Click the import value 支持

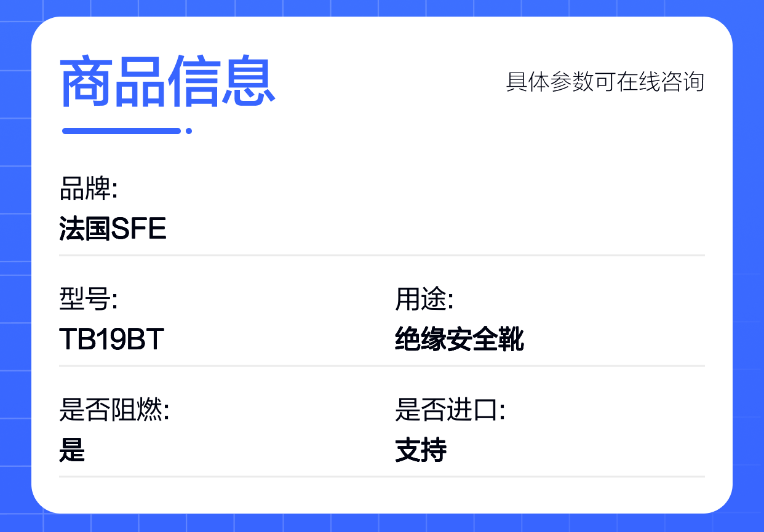(x=421, y=451)
